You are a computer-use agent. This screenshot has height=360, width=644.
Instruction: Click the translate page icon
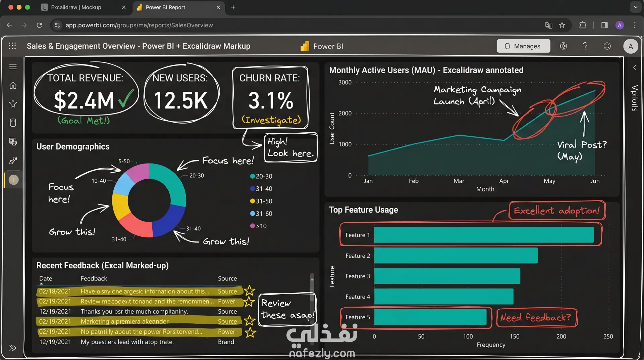pyautogui.click(x=549, y=25)
